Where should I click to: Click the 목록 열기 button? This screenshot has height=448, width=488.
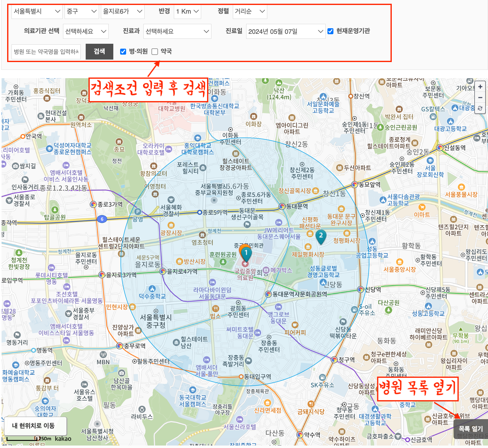point(471,428)
